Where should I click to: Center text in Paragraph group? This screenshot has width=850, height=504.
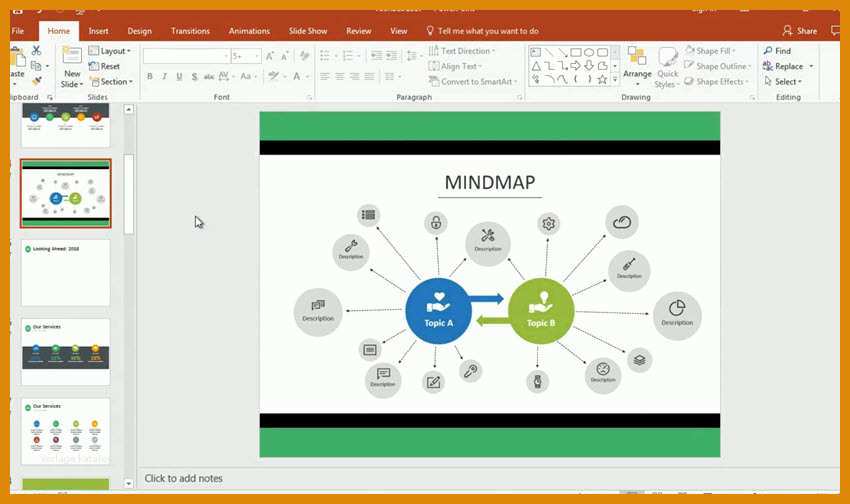(339, 76)
